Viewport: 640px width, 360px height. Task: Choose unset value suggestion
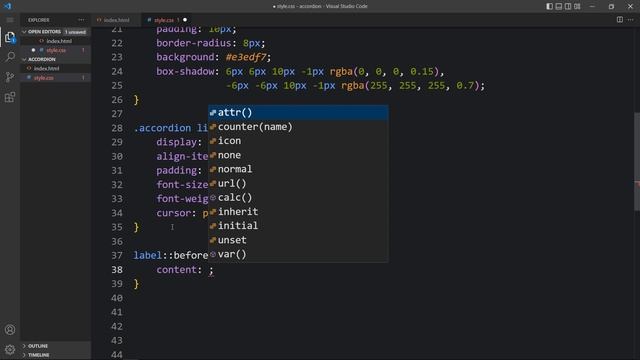click(298, 240)
